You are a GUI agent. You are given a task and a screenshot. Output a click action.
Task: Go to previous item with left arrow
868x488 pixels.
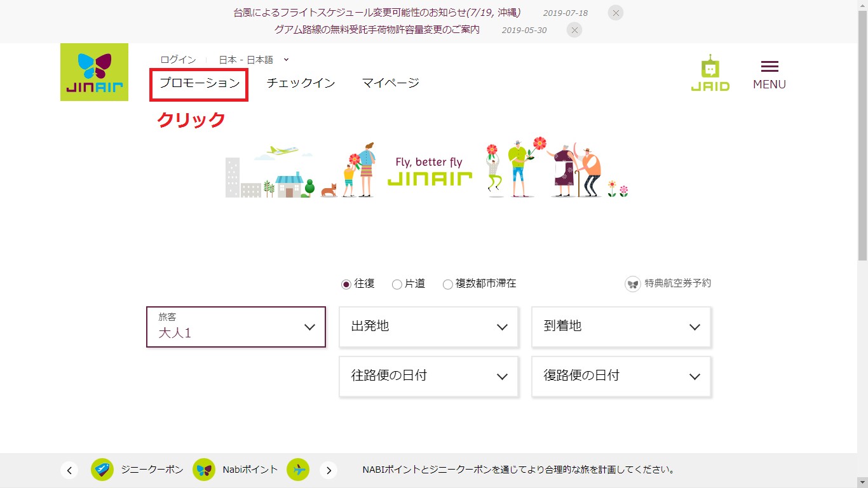(69, 470)
